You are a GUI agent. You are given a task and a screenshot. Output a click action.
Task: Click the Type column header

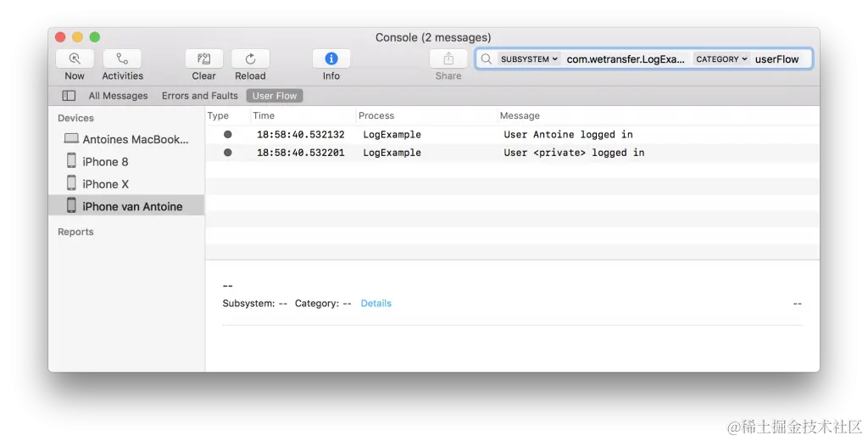[218, 116]
